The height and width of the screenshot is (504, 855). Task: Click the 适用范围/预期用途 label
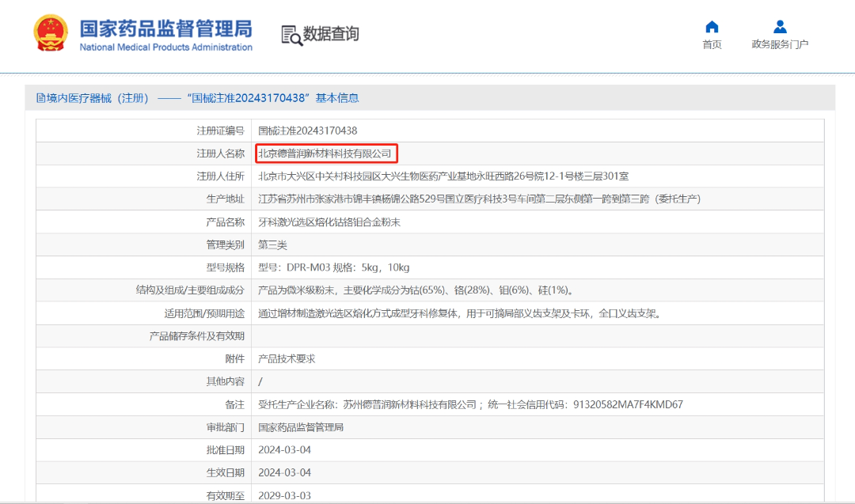coord(204,313)
